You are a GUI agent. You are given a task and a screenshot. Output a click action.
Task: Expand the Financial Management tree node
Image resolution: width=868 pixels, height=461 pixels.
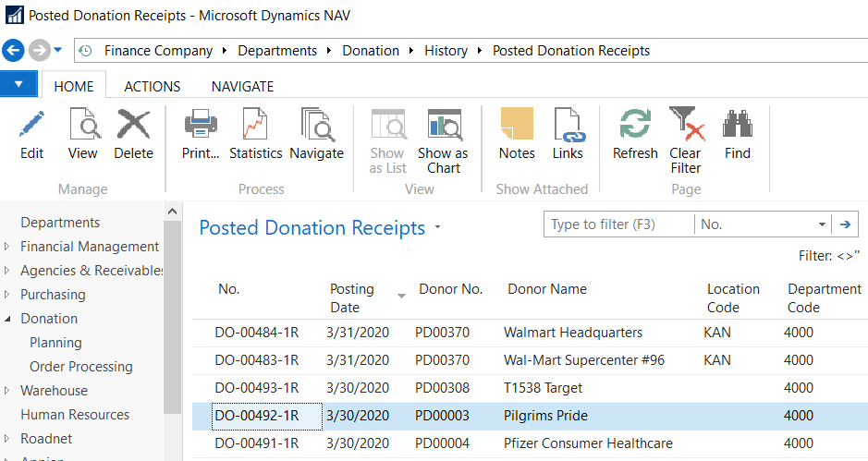[6, 247]
